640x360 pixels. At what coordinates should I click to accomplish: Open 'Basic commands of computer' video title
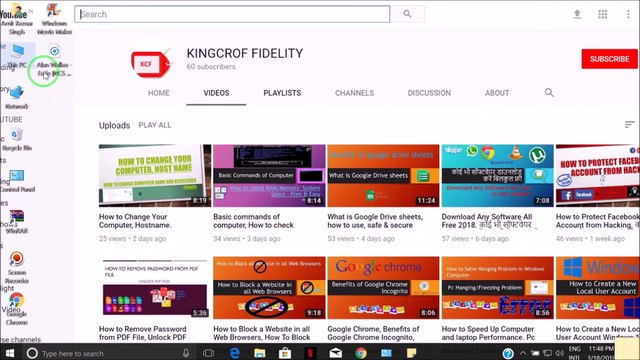click(253, 221)
